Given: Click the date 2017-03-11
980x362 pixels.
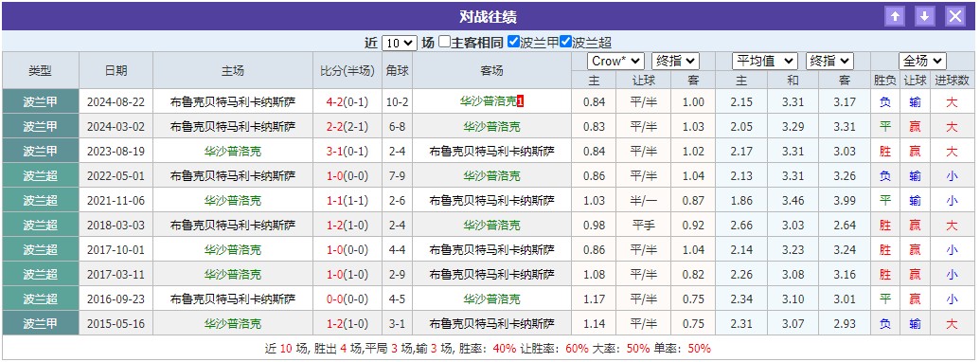Looking at the screenshot, I should (x=116, y=275).
